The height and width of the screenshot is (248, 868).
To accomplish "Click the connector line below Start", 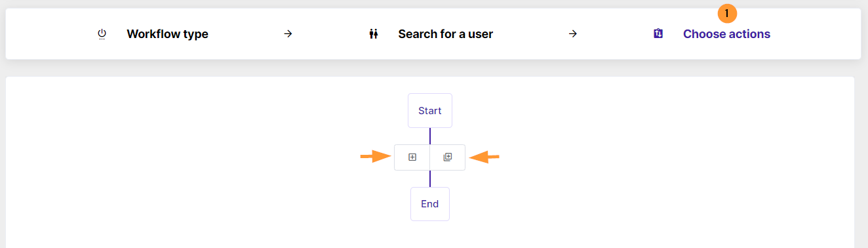I will click(430, 136).
